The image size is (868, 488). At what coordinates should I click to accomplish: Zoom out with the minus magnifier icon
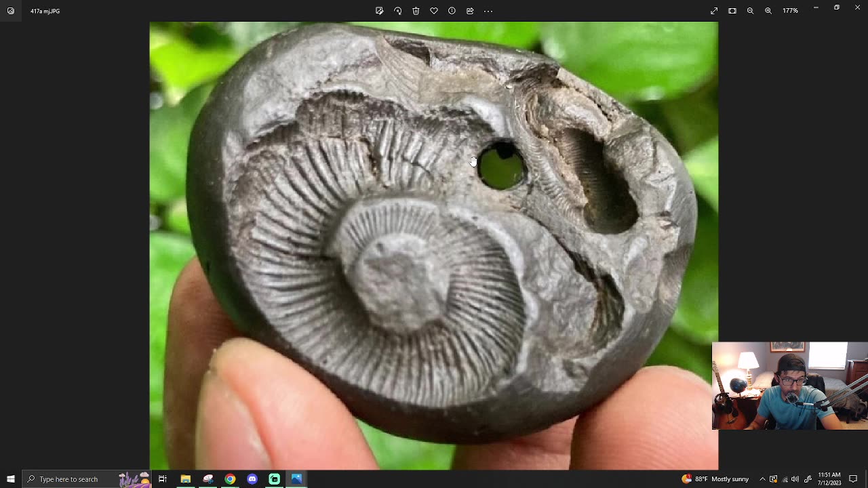coord(750,11)
